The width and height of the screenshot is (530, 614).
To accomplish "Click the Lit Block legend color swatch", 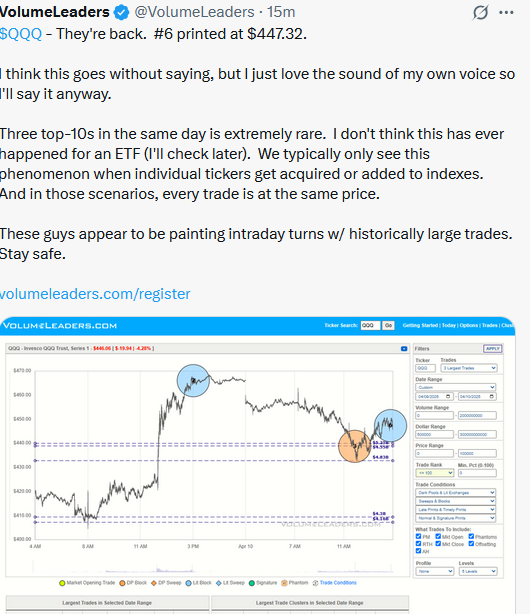I will 188,583.
